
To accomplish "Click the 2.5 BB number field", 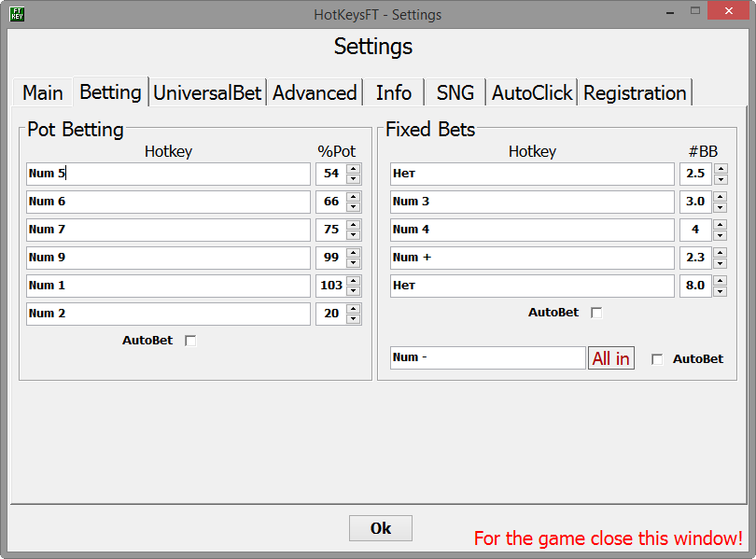I will click(x=695, y=174).
